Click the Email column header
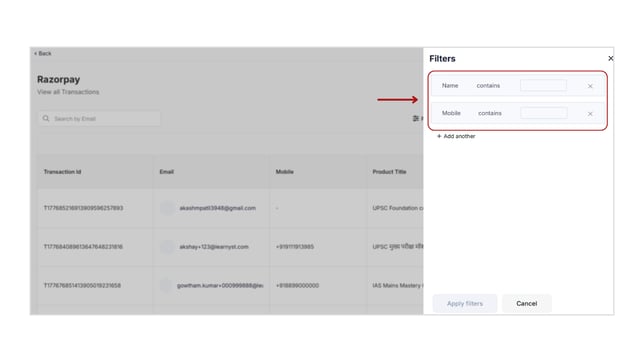The height and width of the screenshot is (362, 644). pyautogui.click(x=166, y=172)
